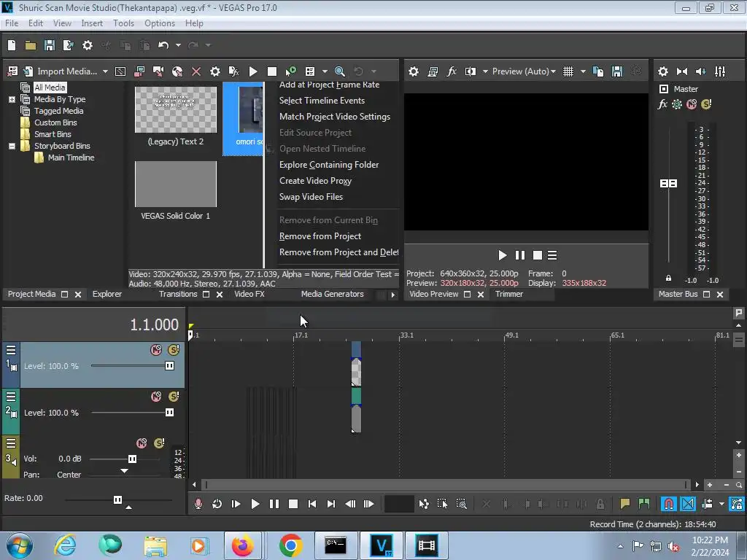This screenshot has height=560, width=747.
Task: Toggle Master bus Solo icon
Action: 706,104
